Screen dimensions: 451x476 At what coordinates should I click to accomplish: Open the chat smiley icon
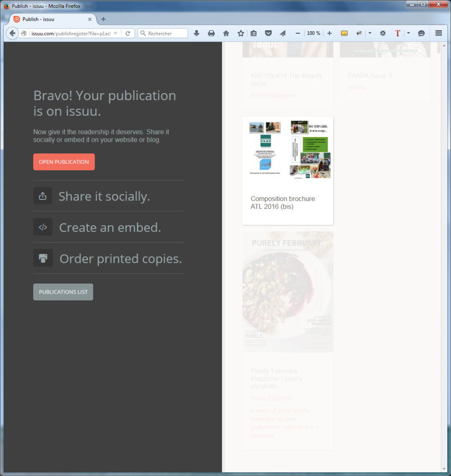tap(421, 33)
